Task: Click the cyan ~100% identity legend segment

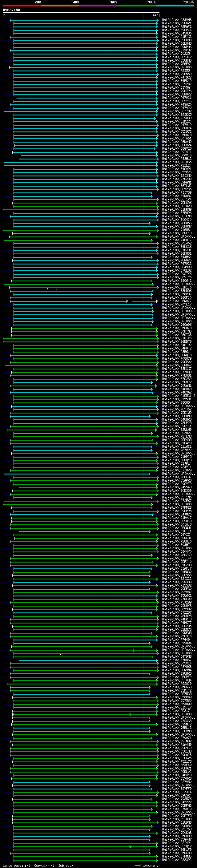Action: pos(175,6)
